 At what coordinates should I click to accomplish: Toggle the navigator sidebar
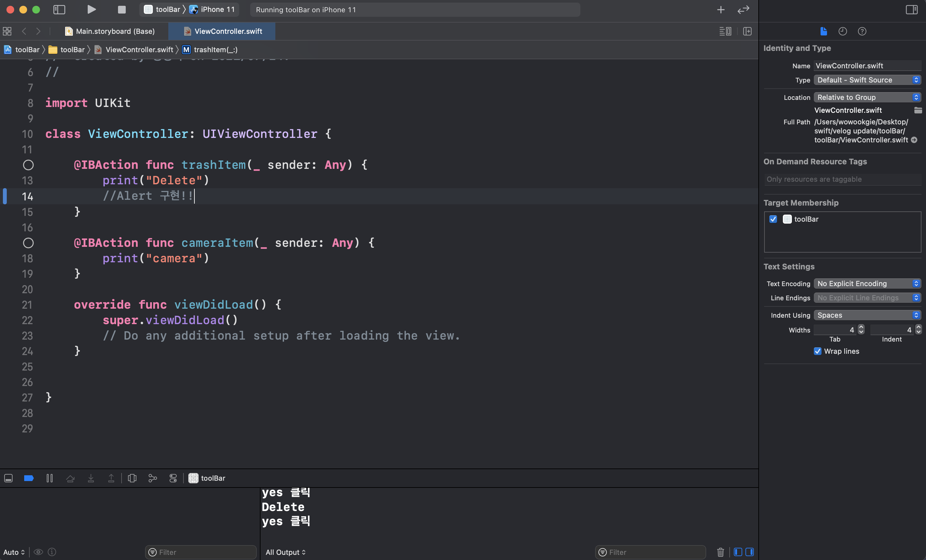coord(59,10)
